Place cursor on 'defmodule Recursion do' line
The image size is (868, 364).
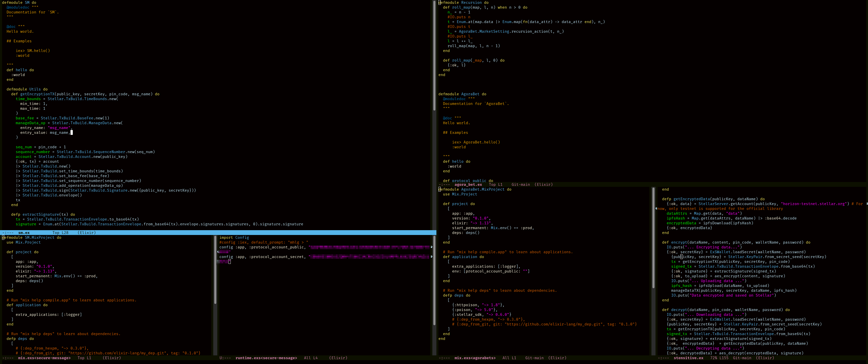point(472,3)
